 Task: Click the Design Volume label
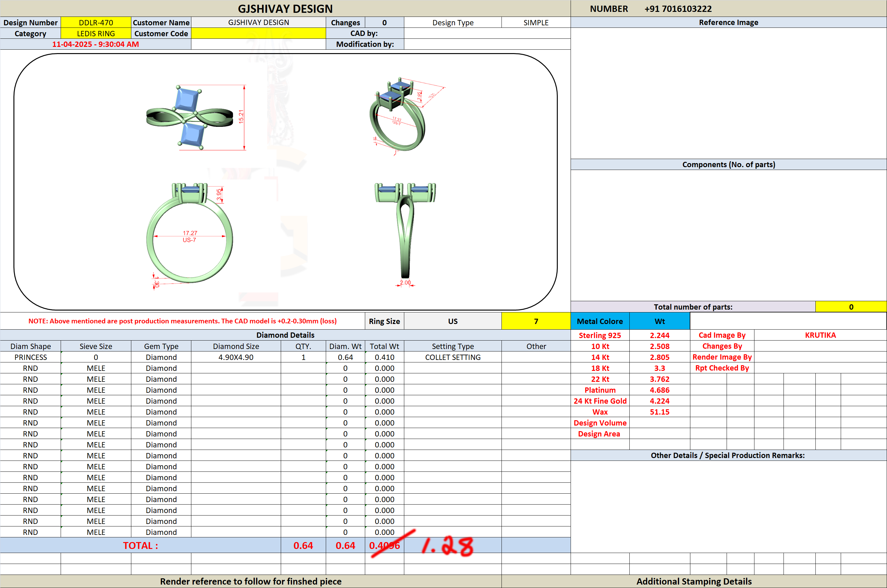(x=600, y=423)
